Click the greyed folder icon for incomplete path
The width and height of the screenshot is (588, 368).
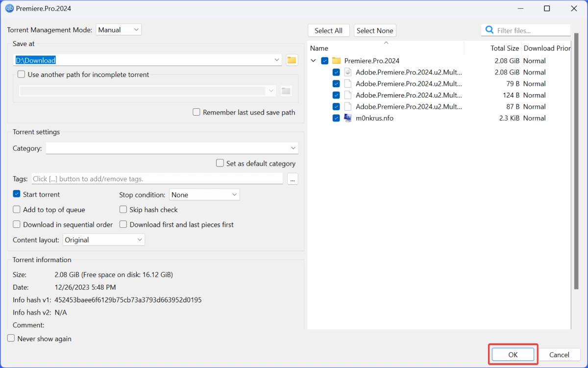pos(286,91)
